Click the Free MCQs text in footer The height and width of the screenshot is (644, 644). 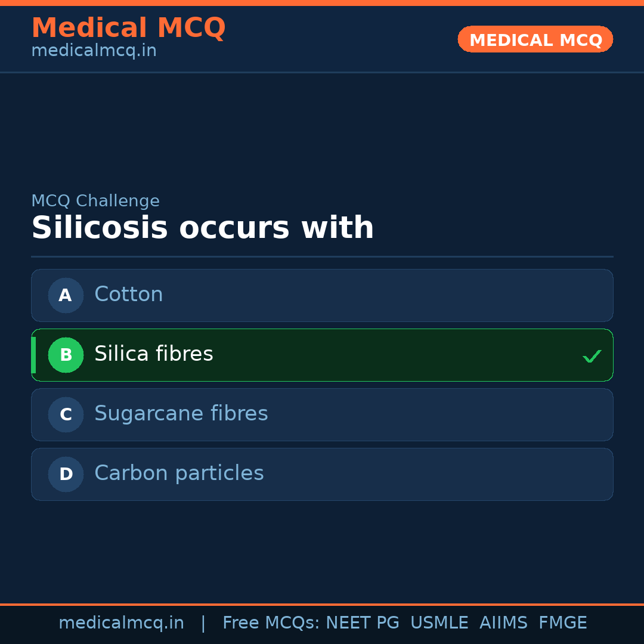pos(271,623)
